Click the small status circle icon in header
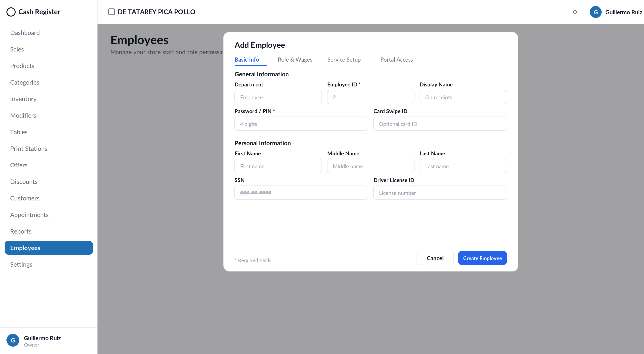This screenshot has height=354, width=644. click(575, 12)
